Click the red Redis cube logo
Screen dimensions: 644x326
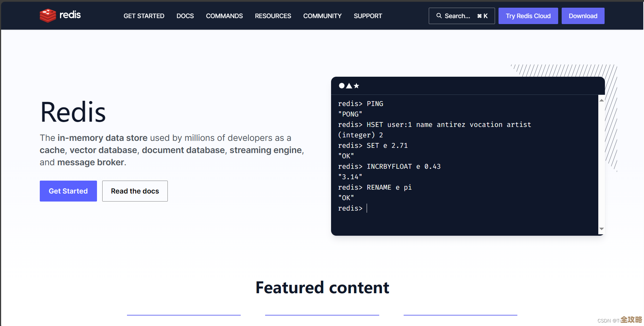[x=48, y=15]
